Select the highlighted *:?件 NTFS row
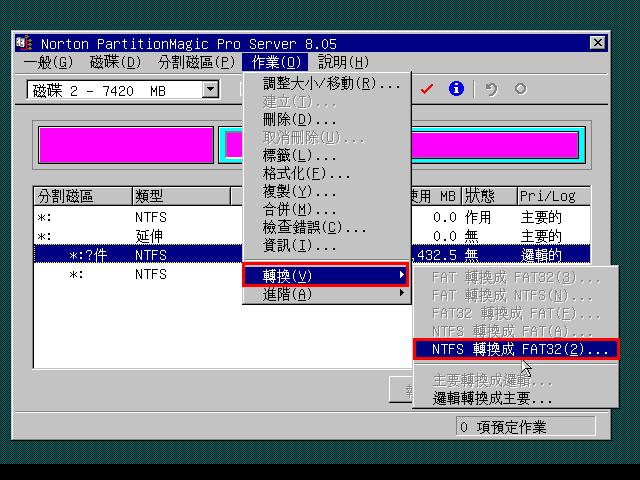This screenshot has height=480, width=640. pos(312,255)
